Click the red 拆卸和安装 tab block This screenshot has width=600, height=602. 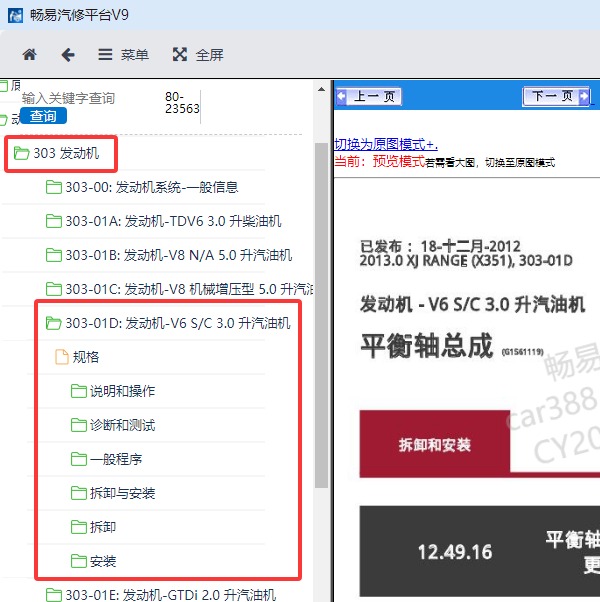[x=435, y=444]
